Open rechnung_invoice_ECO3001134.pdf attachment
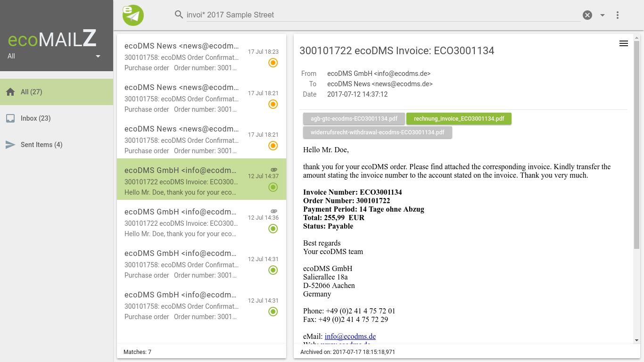The image size is (644, 362). click(459, 119)
